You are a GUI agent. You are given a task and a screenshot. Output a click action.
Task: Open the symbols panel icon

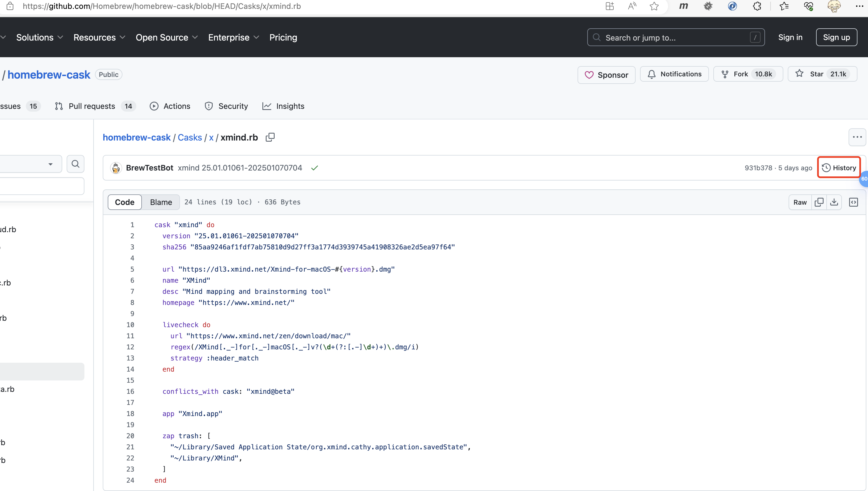point(853,202)
